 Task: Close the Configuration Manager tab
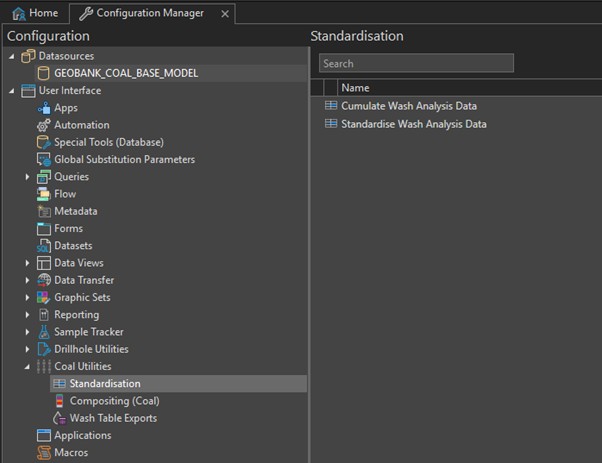[x=224, y=13]
